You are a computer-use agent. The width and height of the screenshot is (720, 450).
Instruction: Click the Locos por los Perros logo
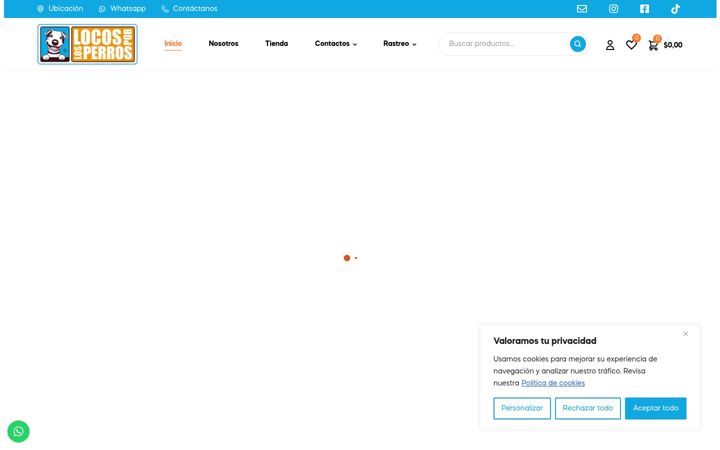point(87,44)
